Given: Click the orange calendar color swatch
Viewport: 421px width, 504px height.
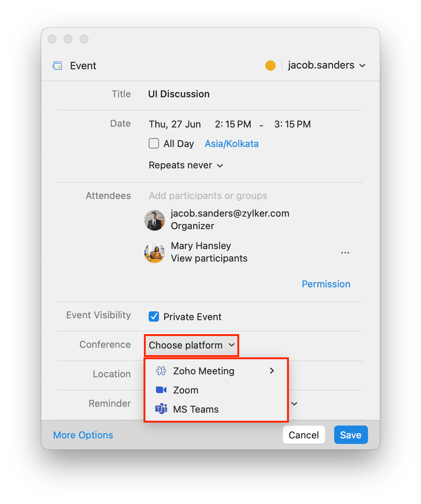Looking at the screenshot, I should point(270,66).
